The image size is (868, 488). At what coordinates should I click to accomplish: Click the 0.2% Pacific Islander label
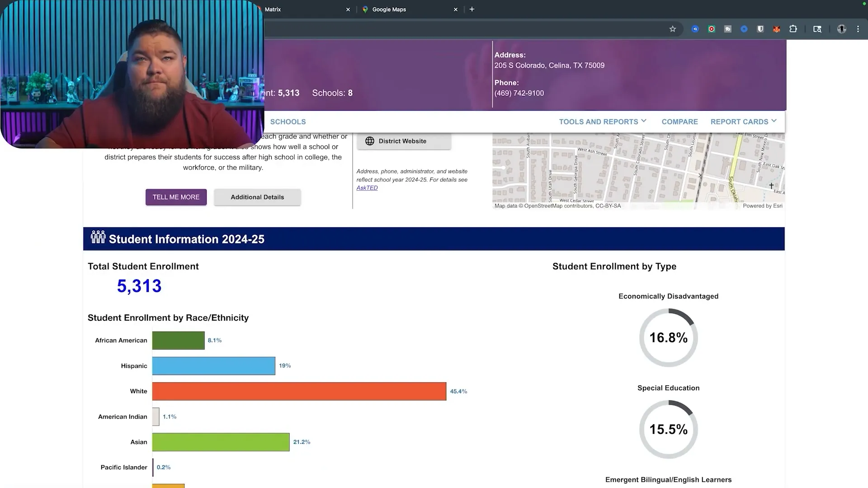pyautogui.click(x=164, y=467)
